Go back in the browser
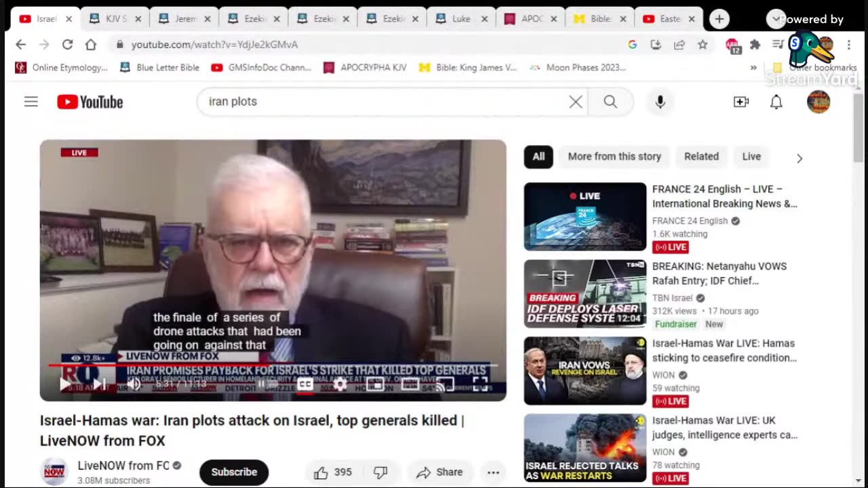Viewport: 868px width, 488px height. [21, 45]
